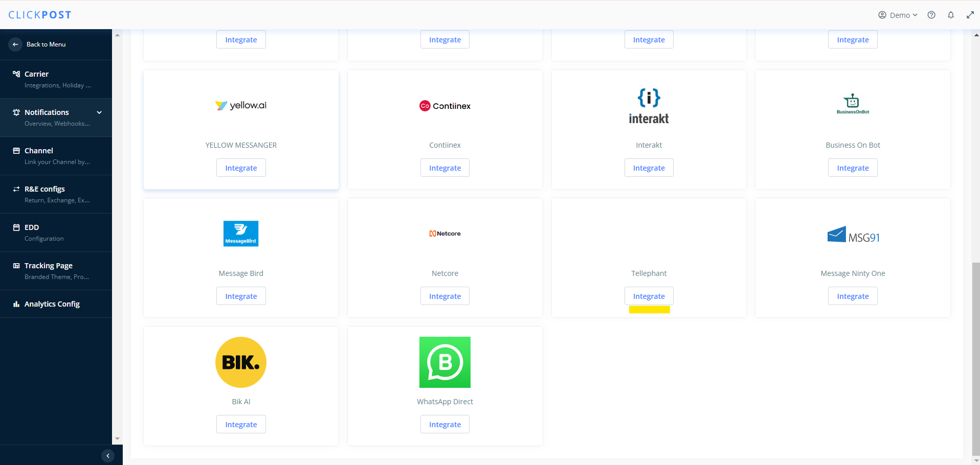Image resolution: width=980 pixels, height=465 pixels.
Task: Open the EDD Configuration menu item
Action: [x=56, y=232]
